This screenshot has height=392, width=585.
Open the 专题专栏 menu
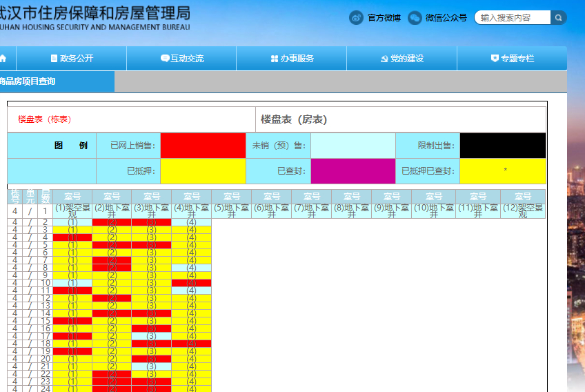tap(512, 59)
